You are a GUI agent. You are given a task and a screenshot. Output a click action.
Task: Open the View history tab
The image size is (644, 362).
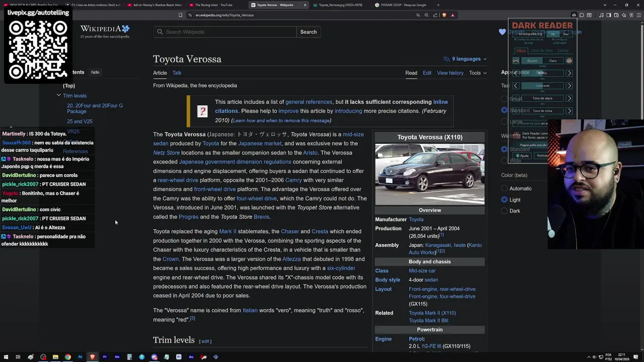(450, 73)
